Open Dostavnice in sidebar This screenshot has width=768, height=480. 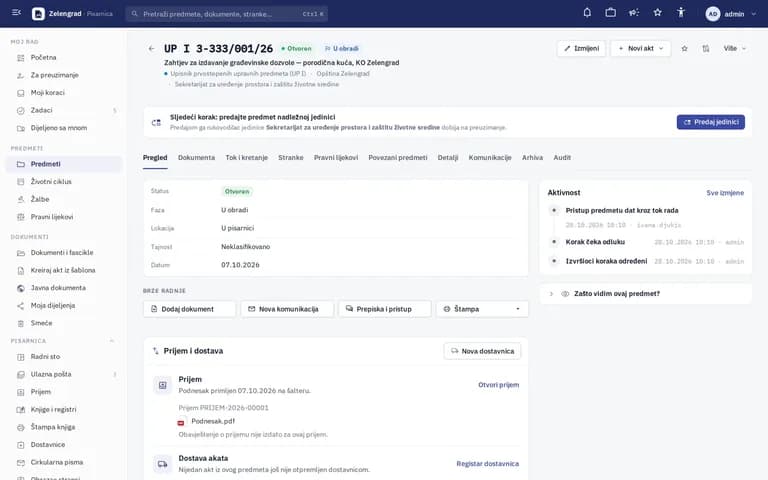click(x=64, y=445)
